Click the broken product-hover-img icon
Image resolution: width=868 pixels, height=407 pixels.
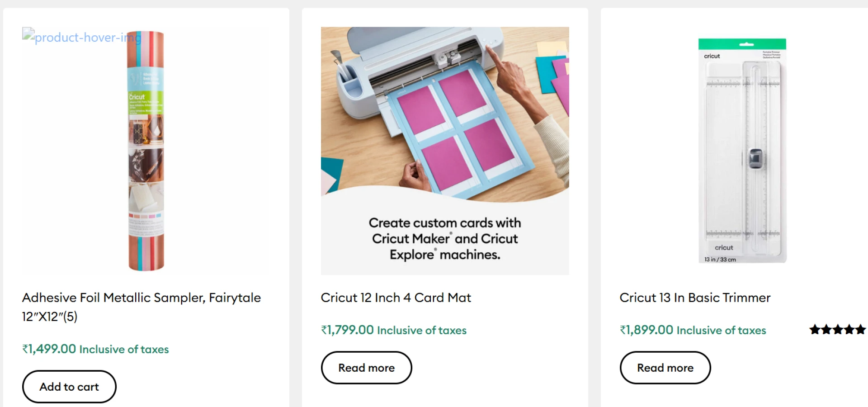pyautogui.click(x=29, y=35)
